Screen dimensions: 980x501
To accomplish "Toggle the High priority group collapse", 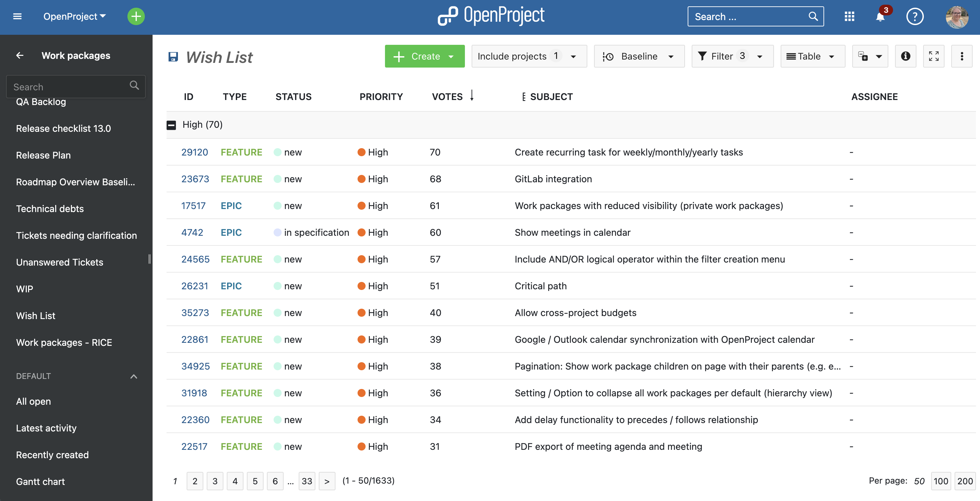I will coord(171,125).
